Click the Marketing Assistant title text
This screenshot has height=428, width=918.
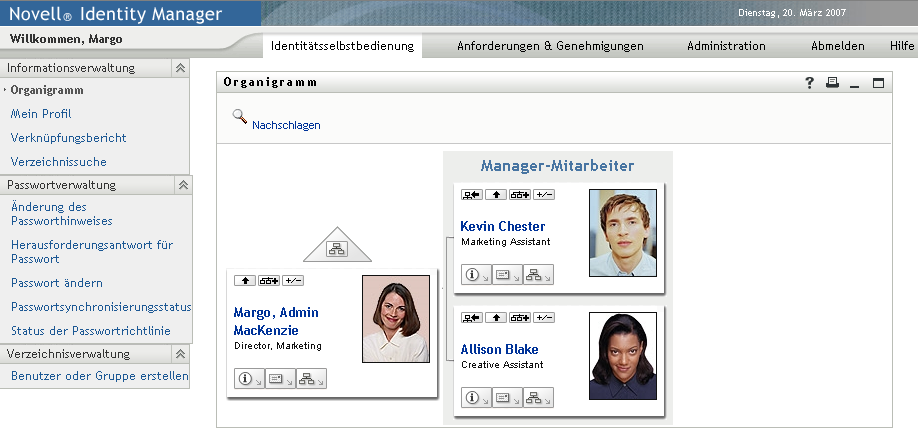506,242
